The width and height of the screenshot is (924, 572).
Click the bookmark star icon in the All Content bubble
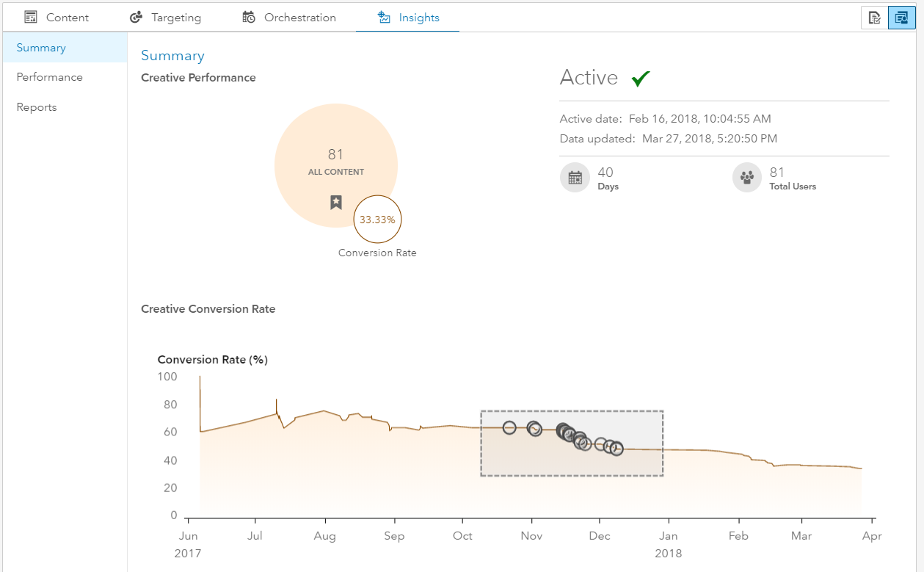point(336,202)
